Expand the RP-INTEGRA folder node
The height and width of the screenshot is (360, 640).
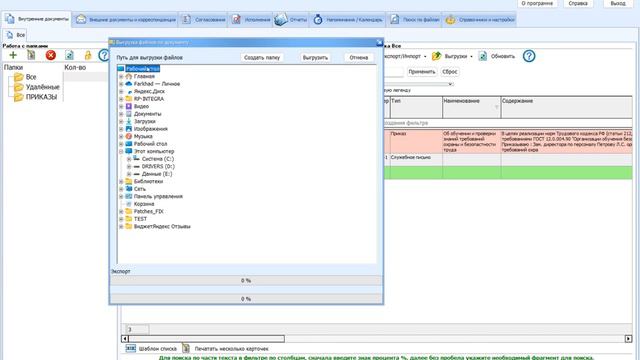(x=121, y=99)
